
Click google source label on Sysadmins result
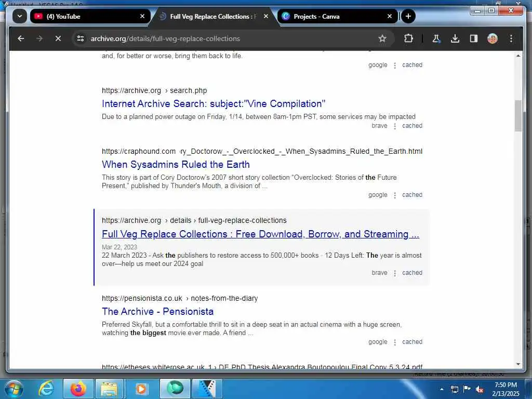378,195
